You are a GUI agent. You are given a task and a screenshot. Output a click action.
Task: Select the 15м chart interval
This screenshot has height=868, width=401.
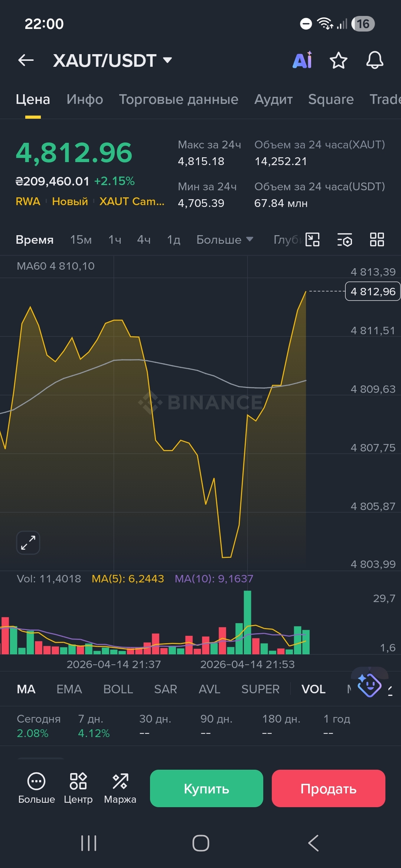tap(81, 240)
